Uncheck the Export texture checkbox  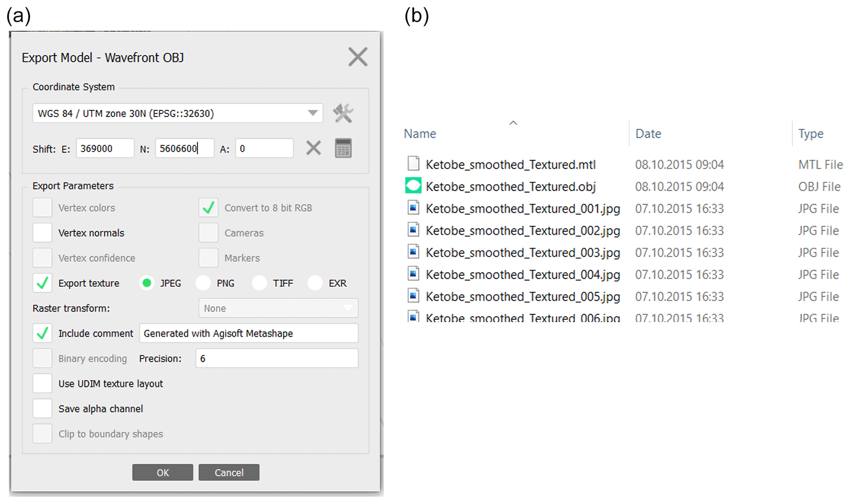click(x=42, y=283)
